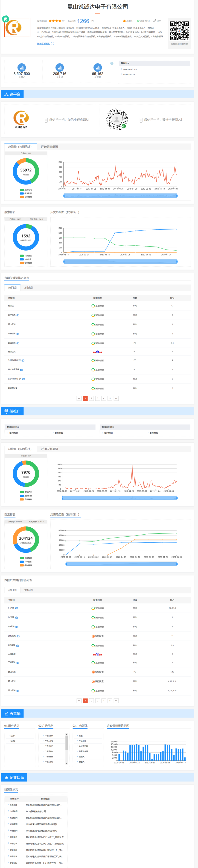This screenshot has width=198, height=868.
Task: Click the phone icon beside 微信小程序网站
Action: click(x=46, y=120)
